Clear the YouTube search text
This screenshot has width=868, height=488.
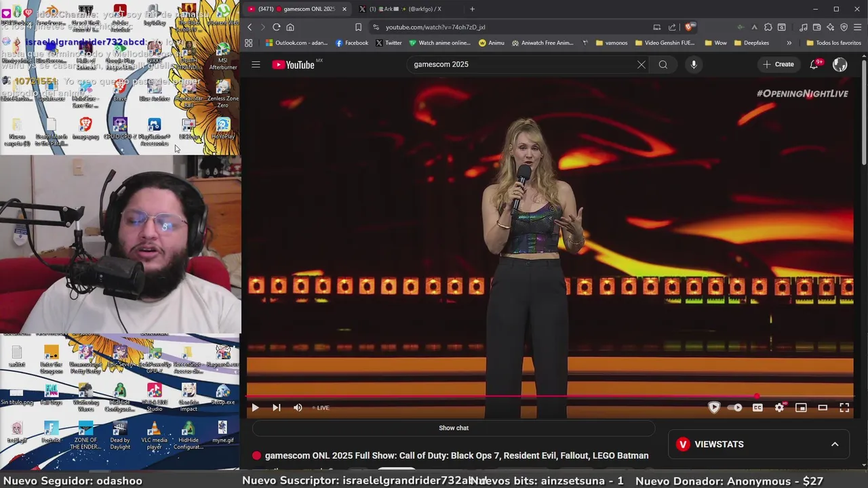pos(641,64)
